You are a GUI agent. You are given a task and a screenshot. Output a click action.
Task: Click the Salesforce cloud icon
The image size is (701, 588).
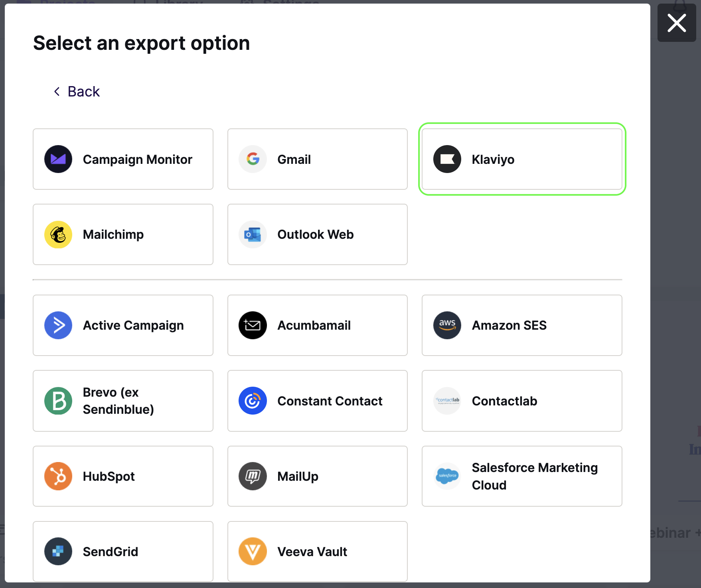click(447, 476)
